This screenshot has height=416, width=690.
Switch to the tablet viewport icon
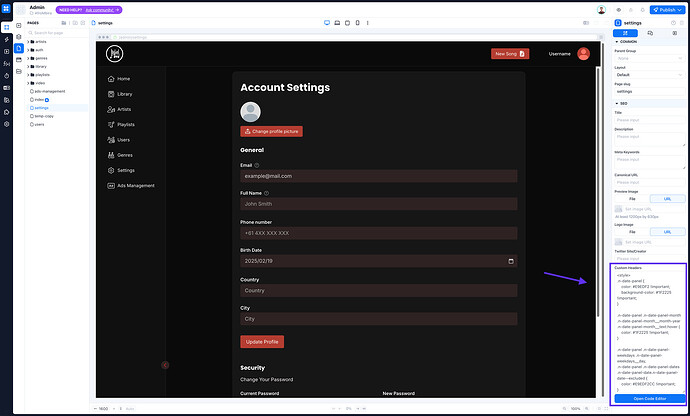(x=347, y=23)
